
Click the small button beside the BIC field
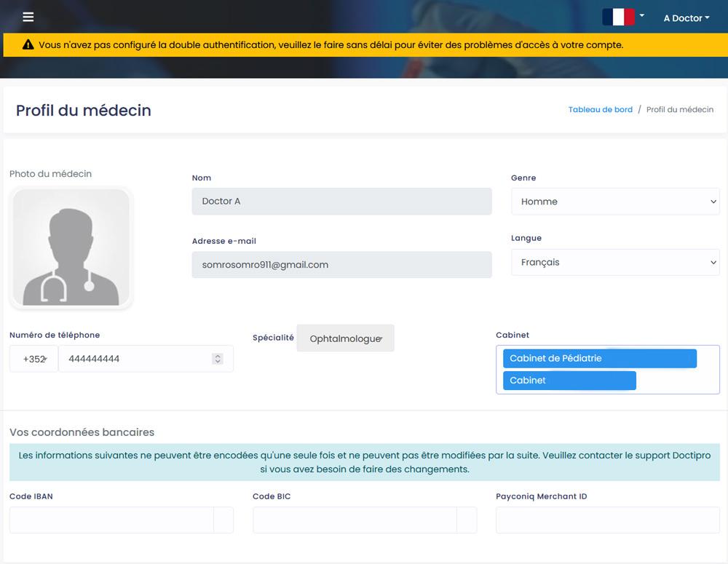click(468, 520)
